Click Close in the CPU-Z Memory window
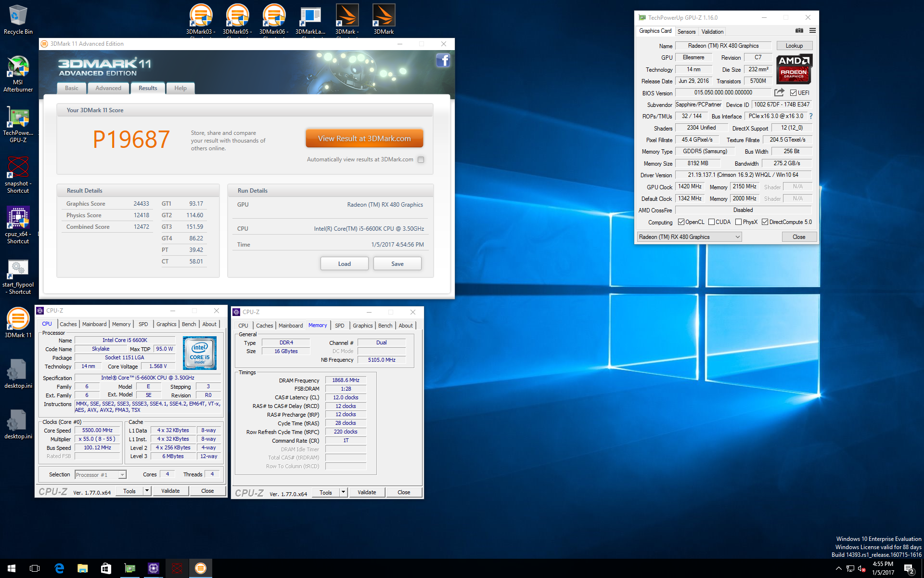The width and height of the screenshot is (924, 578). point(404,492)
